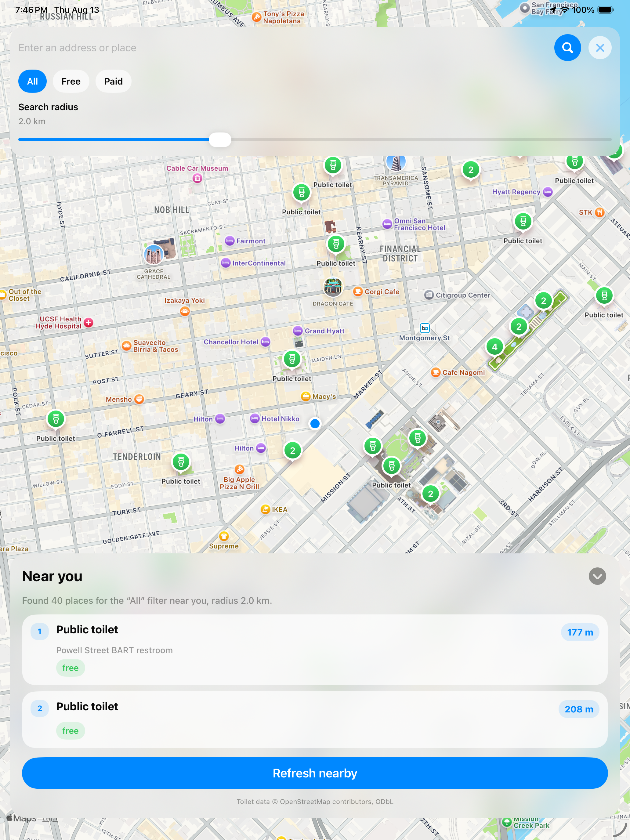Screen dimensions: 630x840
Task: Tap the Grand Hyatt hotel label
Action: coord(324,331)
